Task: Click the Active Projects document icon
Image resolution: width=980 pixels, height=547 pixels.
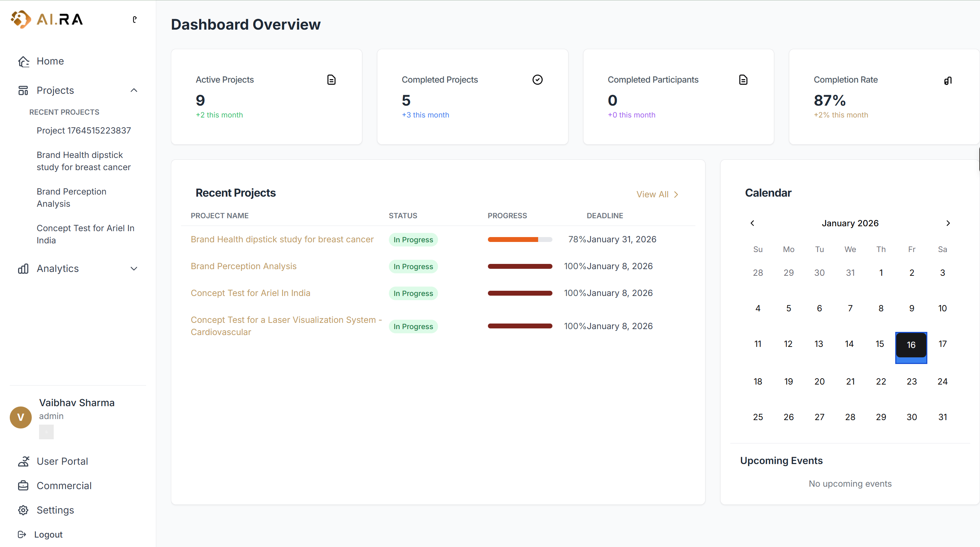Action: [x=331, y=80]
